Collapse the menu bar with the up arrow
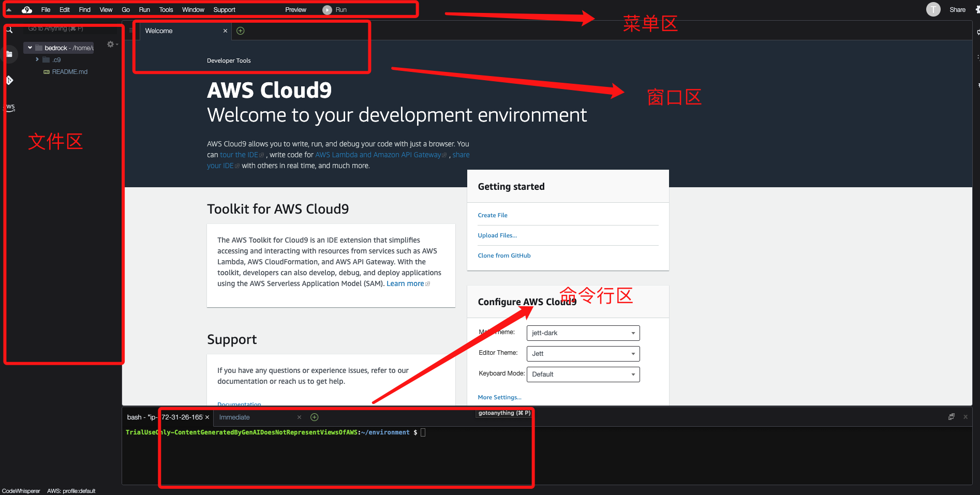Image resolution: width=980 pixels, height=495 pixels. click(x=9, y=10)
